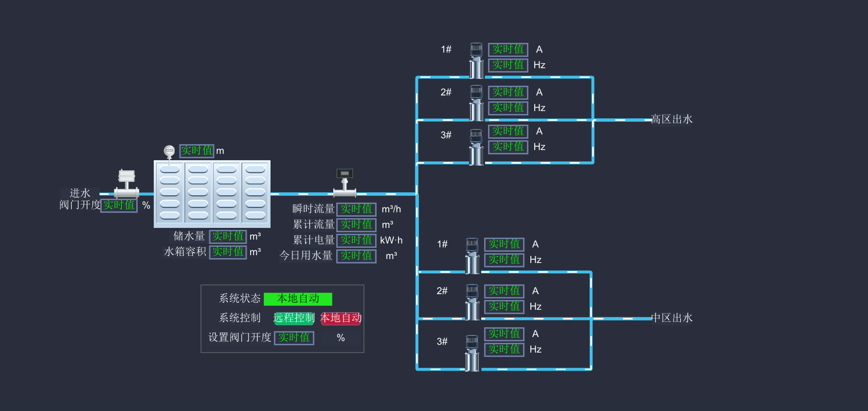Click the 储水量 value field
Viewport: 868px width, 411px height.
point(228,236)
